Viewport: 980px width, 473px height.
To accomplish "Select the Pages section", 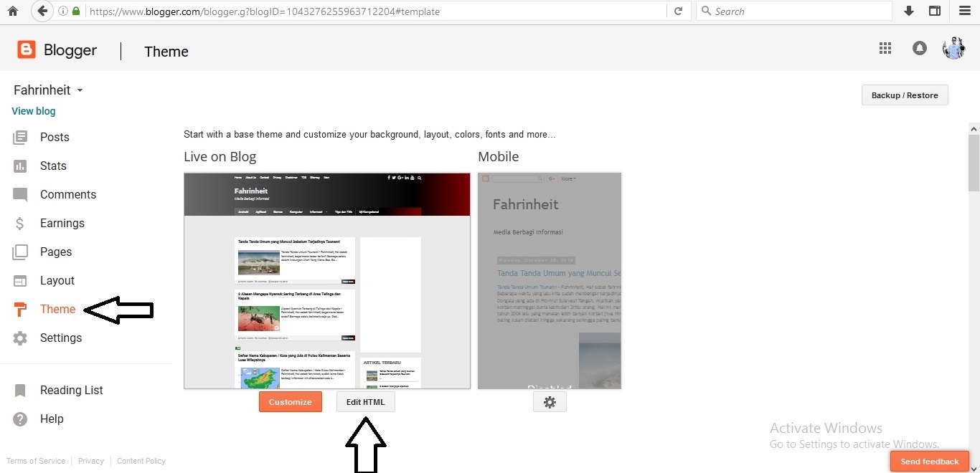I will pos(20,252).
